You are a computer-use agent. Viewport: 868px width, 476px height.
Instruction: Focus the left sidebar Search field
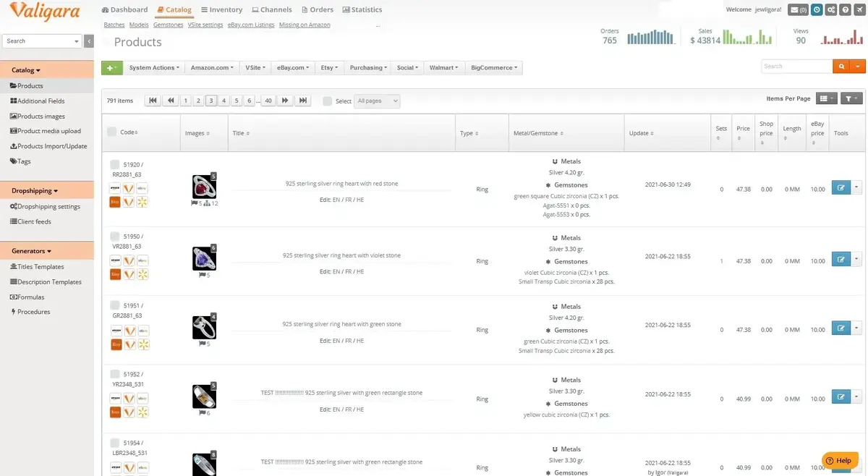coord(41,41)
